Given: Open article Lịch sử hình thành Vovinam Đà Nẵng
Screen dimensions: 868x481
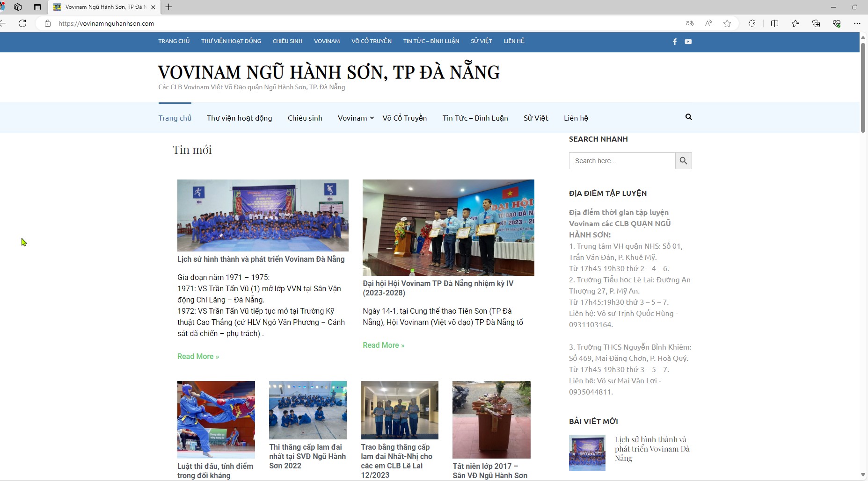Looking at the screenshot, I should [261, 259].
